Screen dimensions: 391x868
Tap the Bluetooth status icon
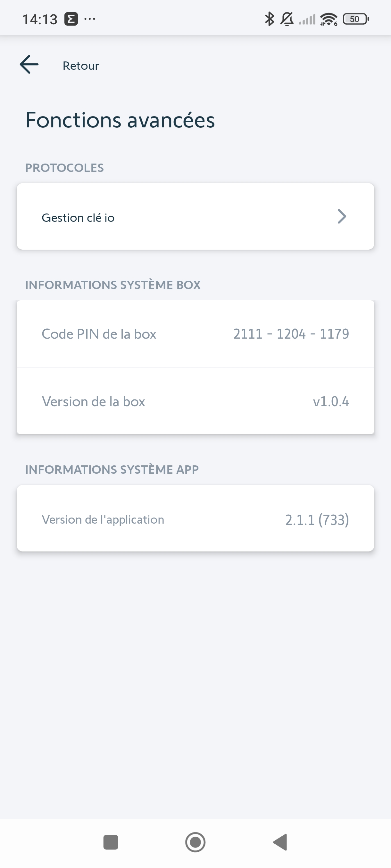point(269,19)
